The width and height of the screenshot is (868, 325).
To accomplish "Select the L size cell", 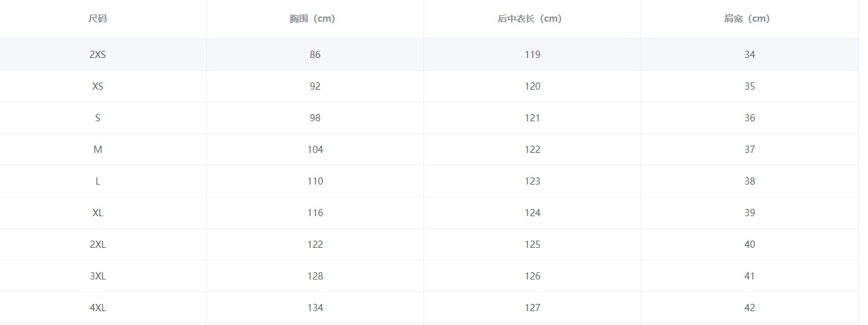I will coord(97,181).
